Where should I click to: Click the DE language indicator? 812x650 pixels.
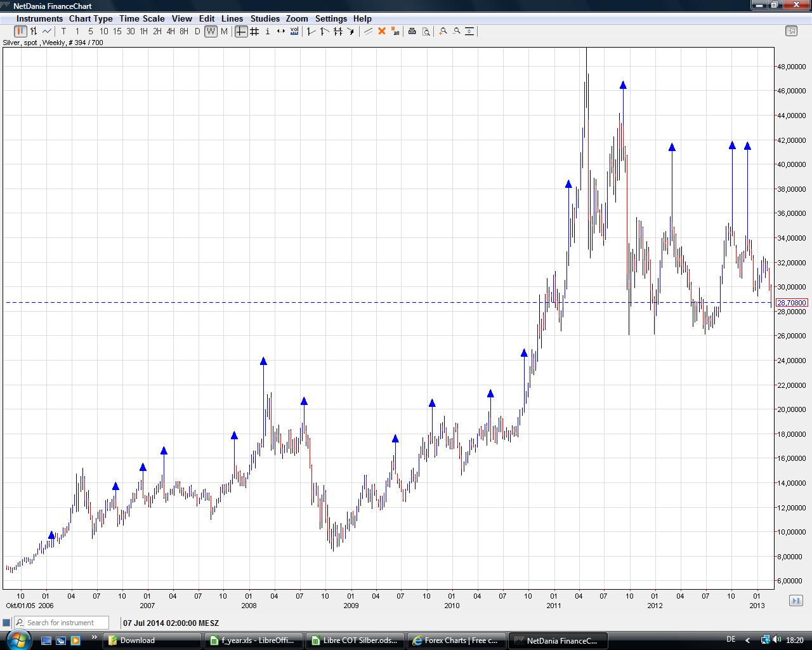731,640
